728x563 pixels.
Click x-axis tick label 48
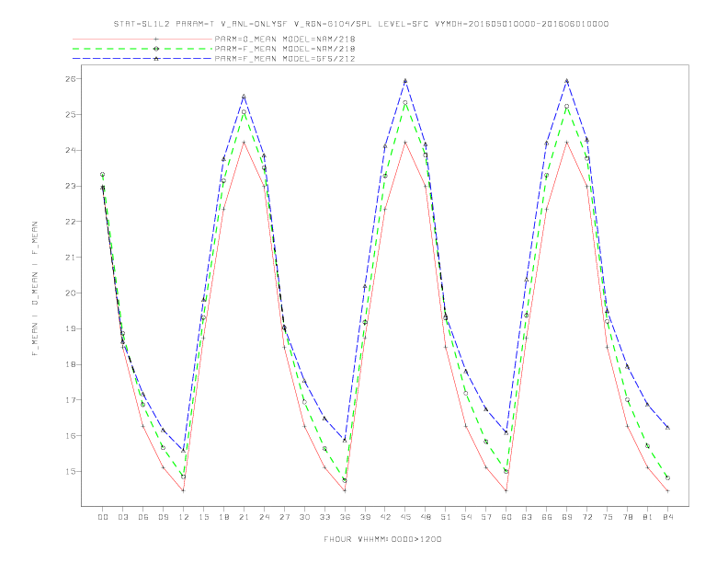(x=426, y=517)
